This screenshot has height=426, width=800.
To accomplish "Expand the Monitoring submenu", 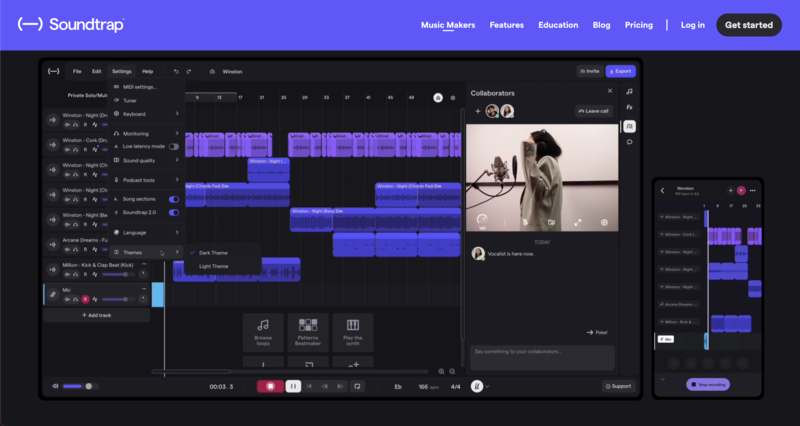I will (x=147, y=133).
